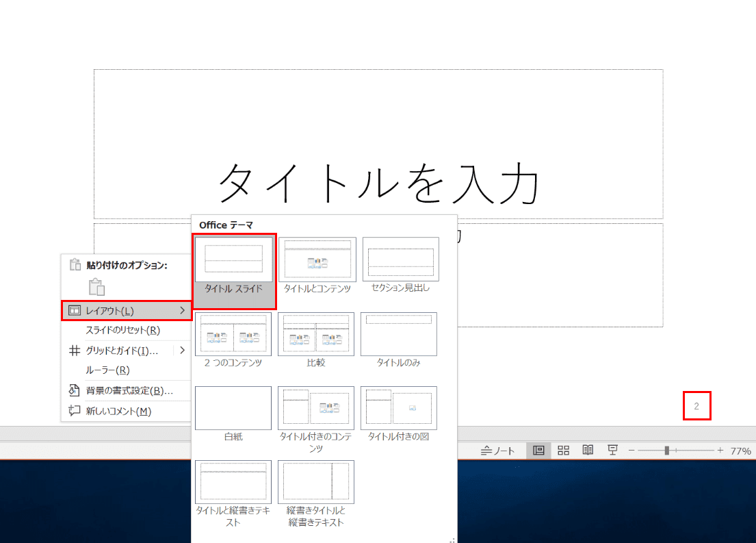This screenshot has width=756, height=543.
Task: Add 新しいコメント(M) from context menu
Action: (118, 412)
